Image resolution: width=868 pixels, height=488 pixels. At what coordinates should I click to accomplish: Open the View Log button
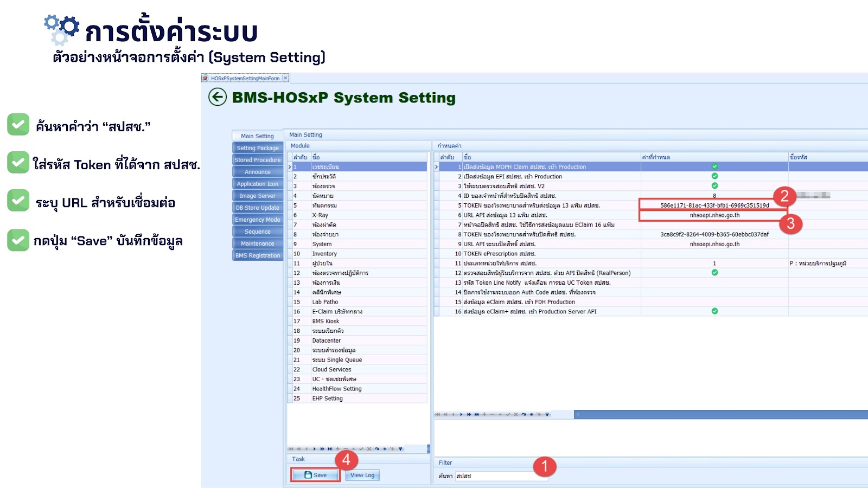click(362, 475)
